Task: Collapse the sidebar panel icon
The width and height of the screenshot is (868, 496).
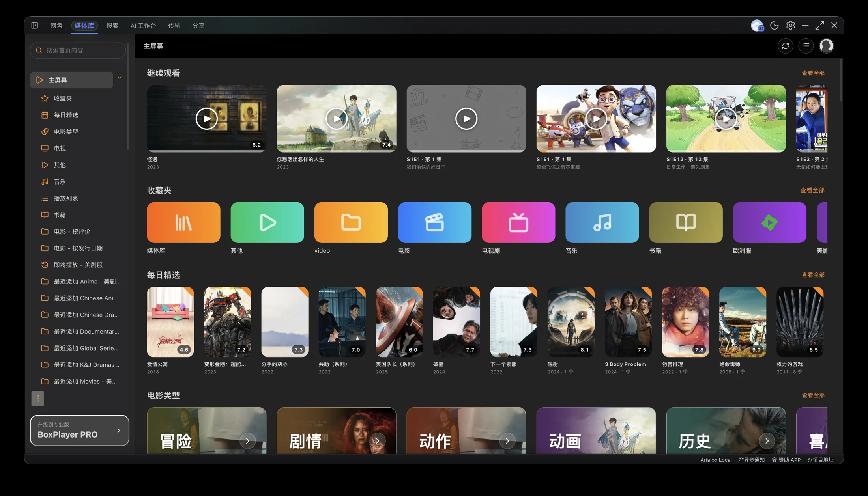Action: tap(35, 26)
